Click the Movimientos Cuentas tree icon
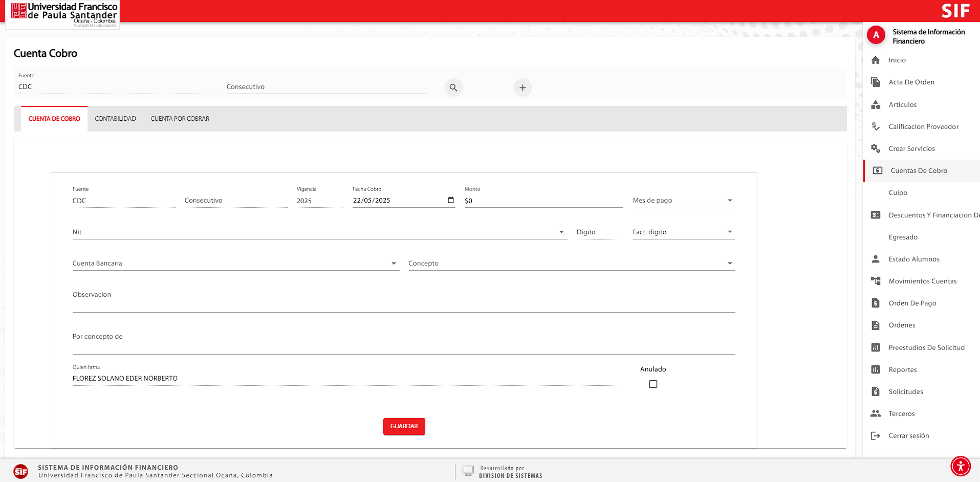This screenshot has height=482, width=980. point(876,281)
